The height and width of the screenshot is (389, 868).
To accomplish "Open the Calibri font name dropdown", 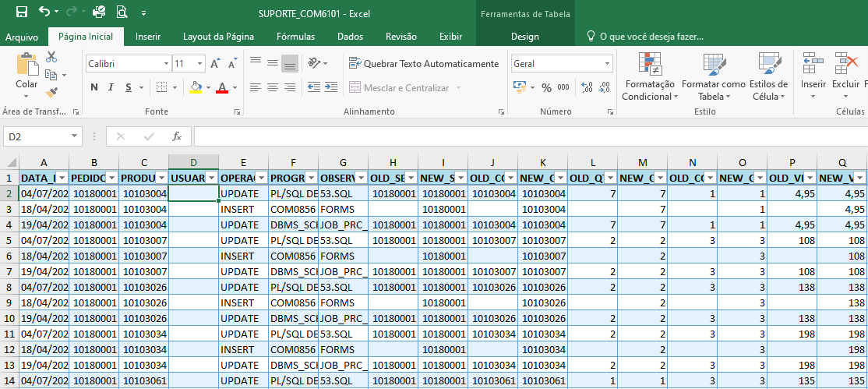I will click(167, 64).
